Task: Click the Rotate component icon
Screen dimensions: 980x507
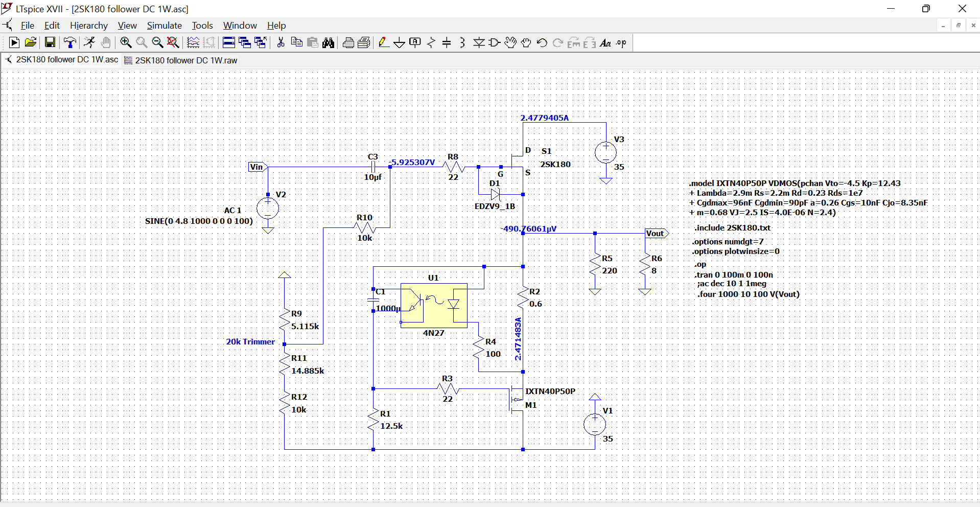Action: click(574, 43)
